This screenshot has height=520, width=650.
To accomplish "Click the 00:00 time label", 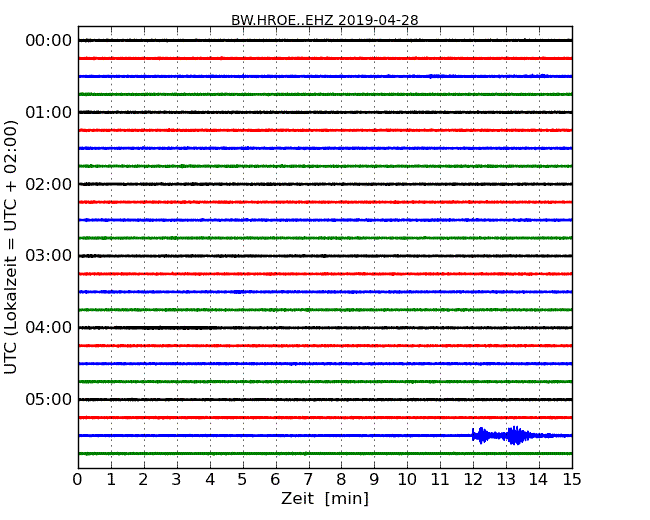I will tap(49, 41).
